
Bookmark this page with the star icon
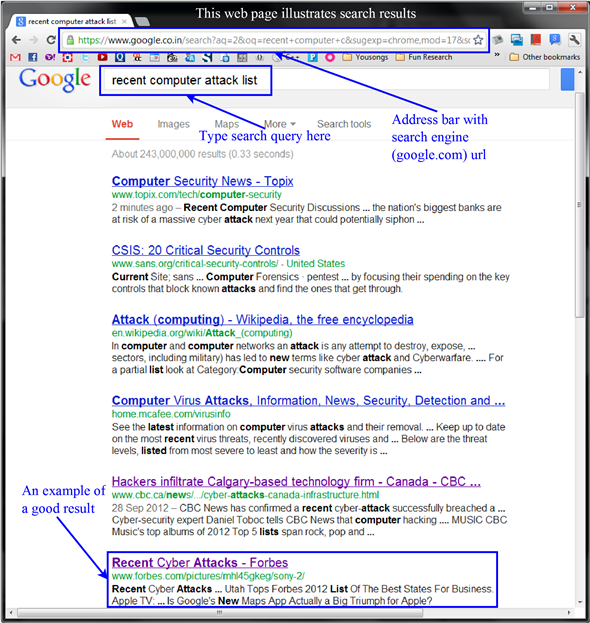pos(478,40)
